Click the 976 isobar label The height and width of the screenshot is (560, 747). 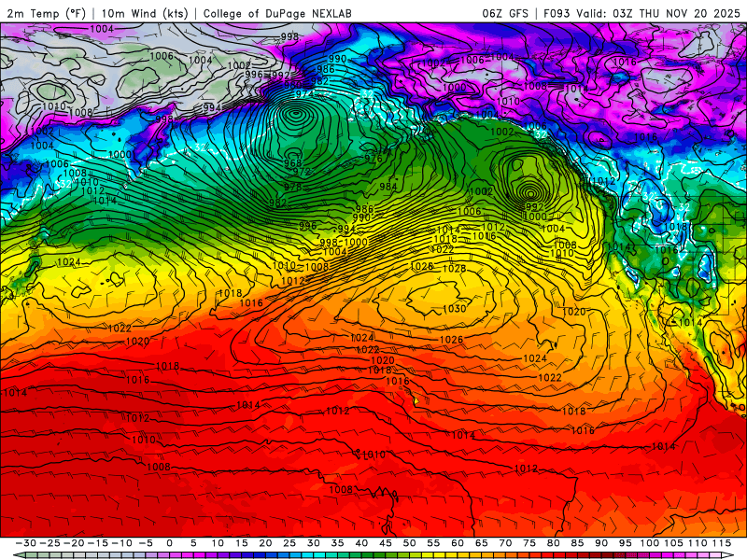[373, 159]
